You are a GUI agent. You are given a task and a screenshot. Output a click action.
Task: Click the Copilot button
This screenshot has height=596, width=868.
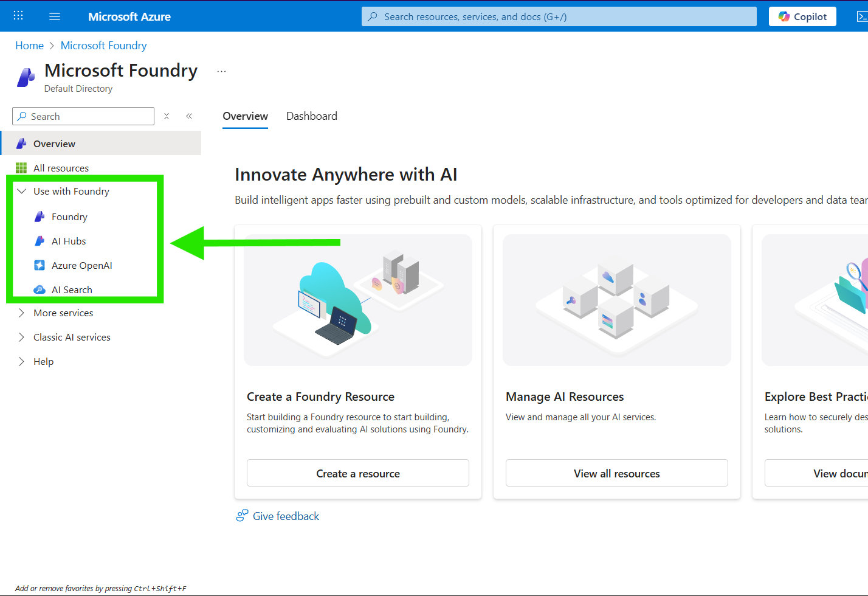click(x=802, y=16)
